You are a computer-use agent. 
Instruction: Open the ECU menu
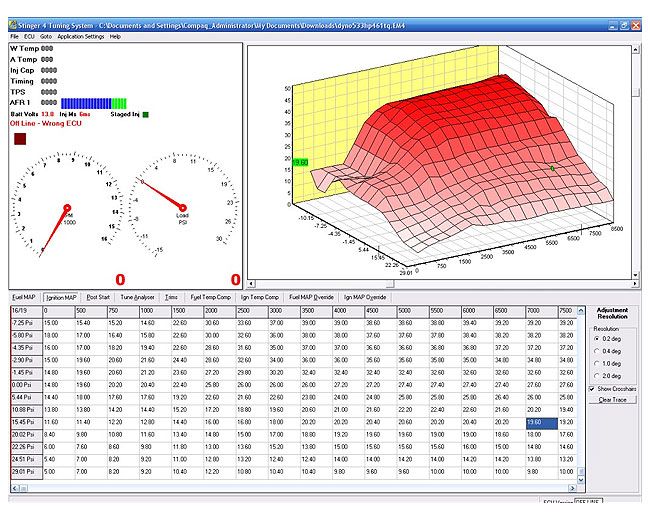click(x=29, y=36)
